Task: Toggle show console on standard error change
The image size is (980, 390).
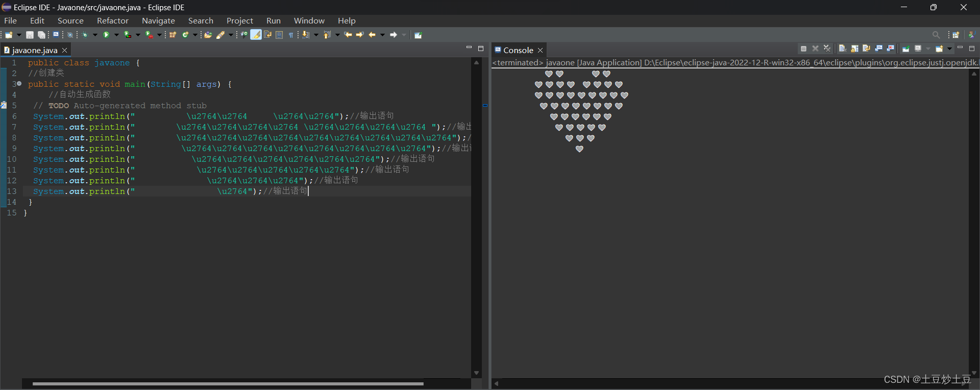Action: pos(890,48)
